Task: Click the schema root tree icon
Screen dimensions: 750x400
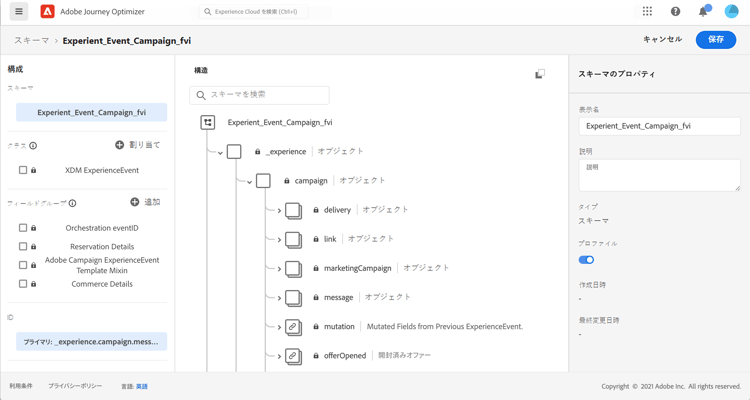Action: click(x=208, y=122)
